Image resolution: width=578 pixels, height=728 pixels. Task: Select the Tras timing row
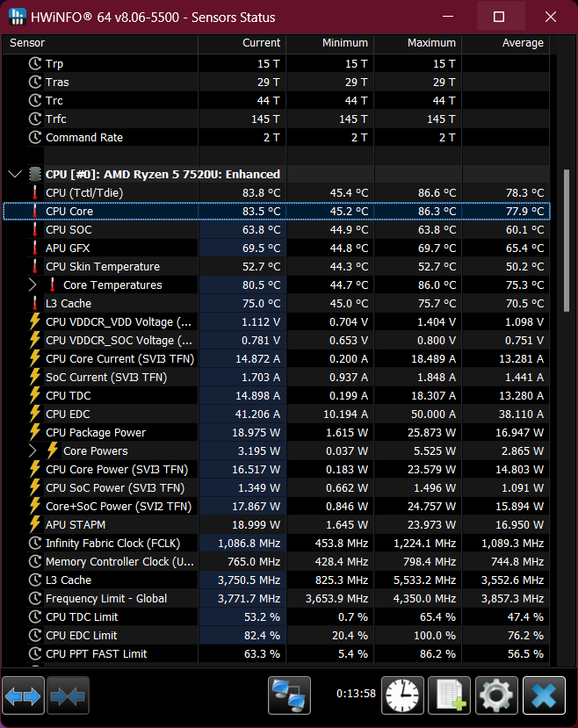click(x=277, y=83)
